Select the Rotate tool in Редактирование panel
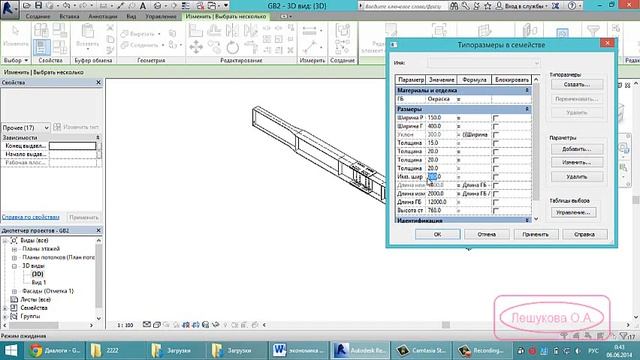This screenshot has width=640, height=360. [233, 47]
